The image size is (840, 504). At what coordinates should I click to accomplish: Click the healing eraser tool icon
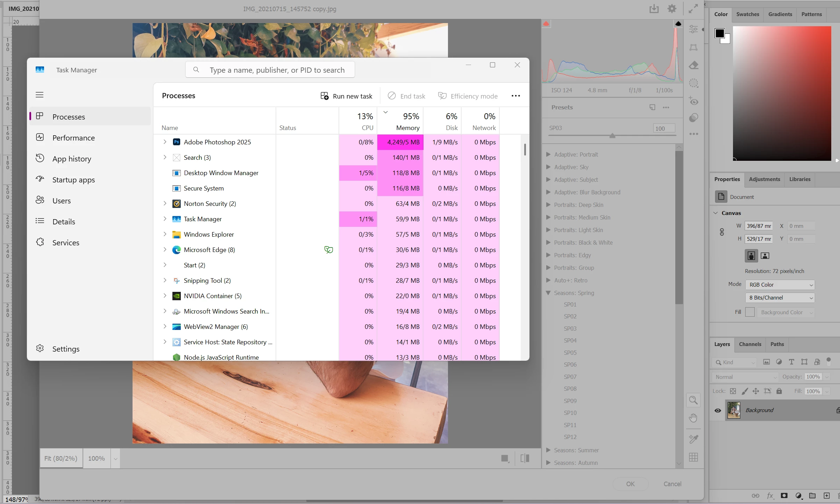point(694,65)
